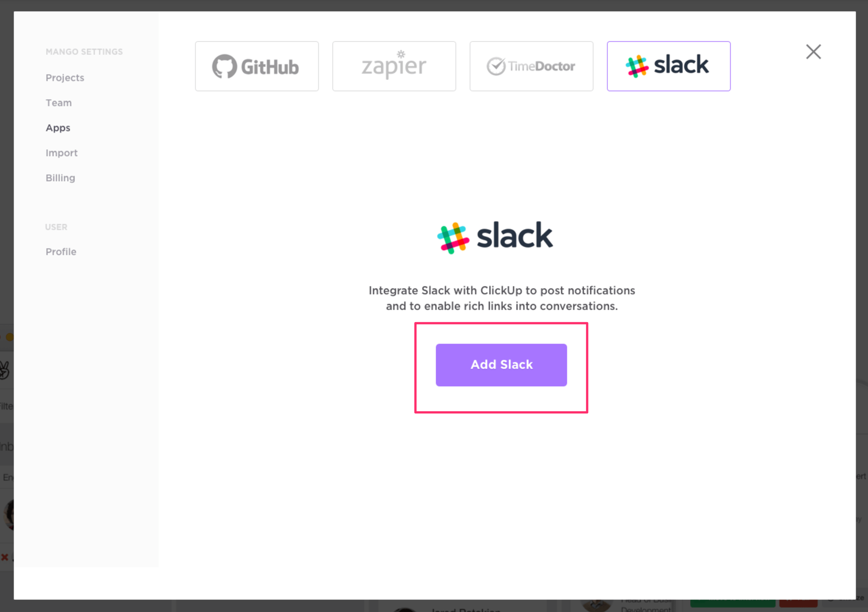Image resolution: width=868 pixels, height=612 pixels.
Task: Click the Slack hashtag icon in top card
Action: [637, 66]
